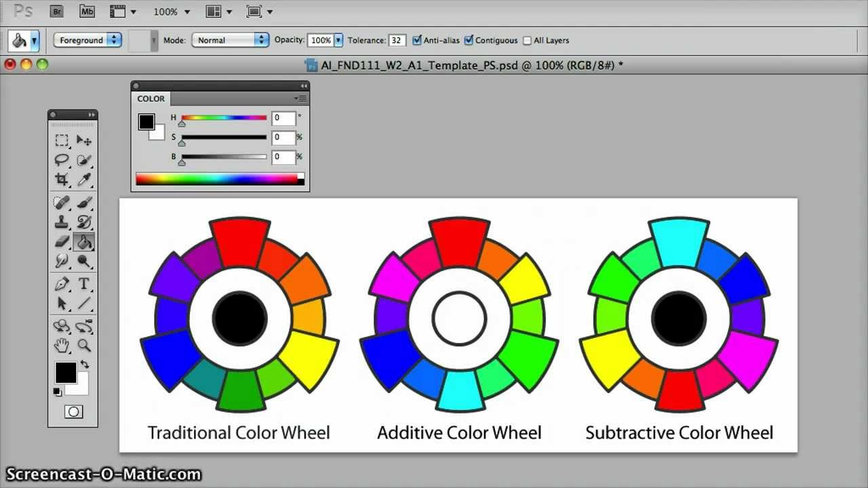Reset to default black and white colors
Screen dimensions: 868x488
[x=58, y=392]
